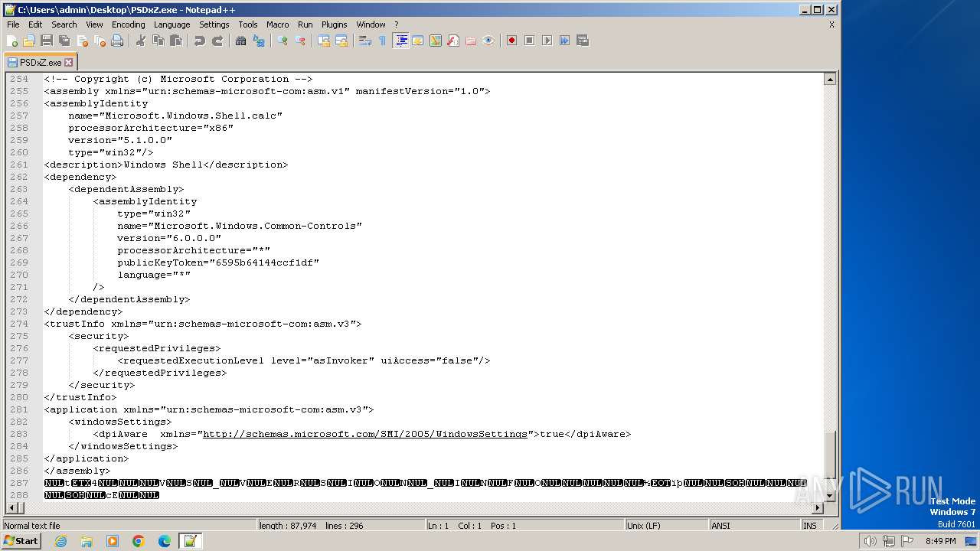Click the Save recorded macro icon
This screenshot has height=551, width=980.
pyautogui.click(x=582, y=41)
